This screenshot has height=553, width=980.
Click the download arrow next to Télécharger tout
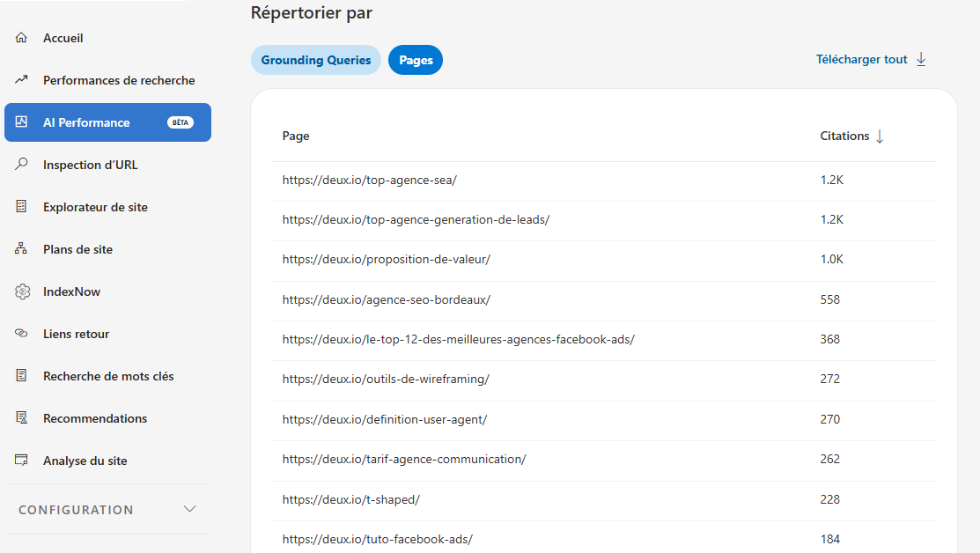(921, 59)
